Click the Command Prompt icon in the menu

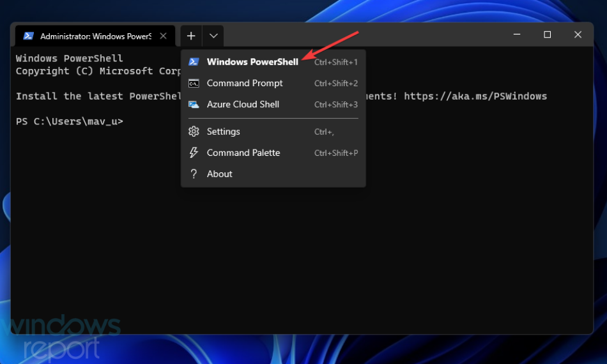point(194,83)
